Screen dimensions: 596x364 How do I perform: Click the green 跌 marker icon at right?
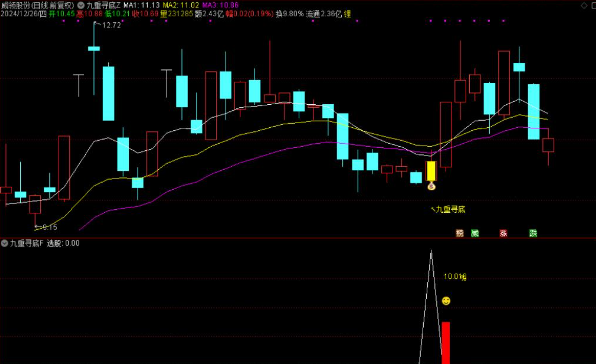tap(533, 233)
